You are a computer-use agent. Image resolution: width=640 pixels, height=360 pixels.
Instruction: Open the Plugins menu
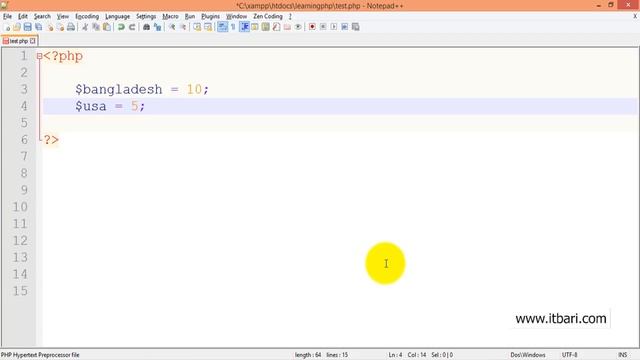point(210,16)
